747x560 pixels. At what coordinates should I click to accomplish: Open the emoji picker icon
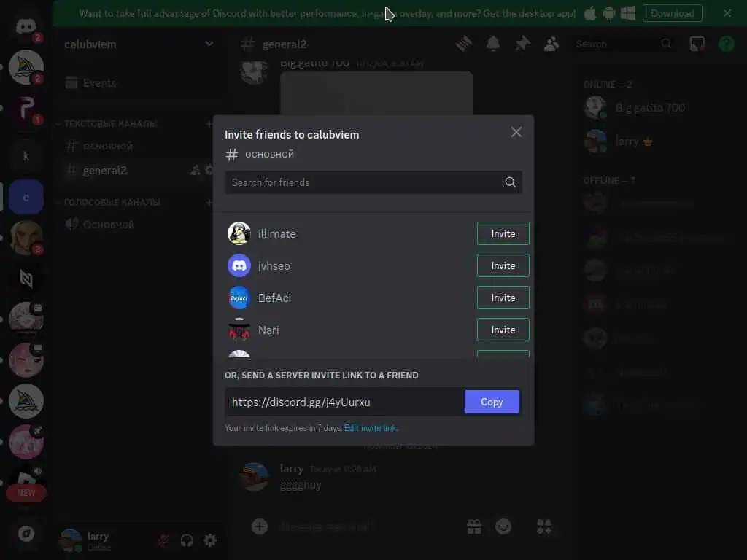coord(503,526)
